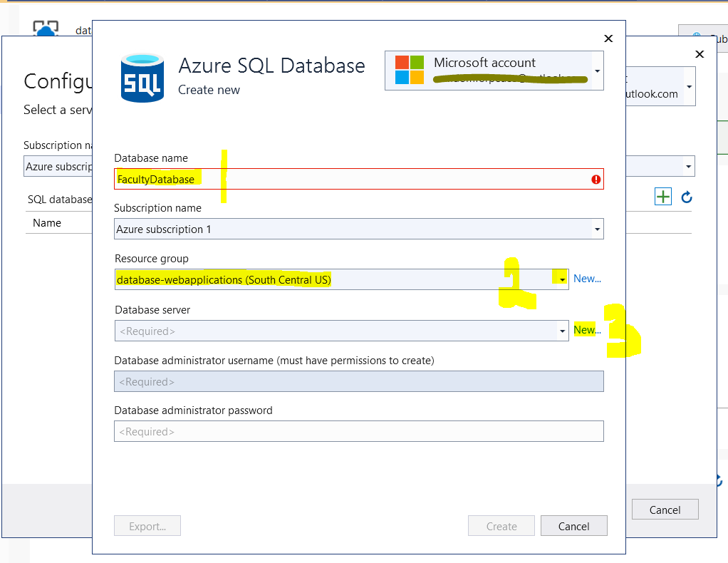
Task: Close the Azure SQL Database dialog
Action: click(608, 38)
